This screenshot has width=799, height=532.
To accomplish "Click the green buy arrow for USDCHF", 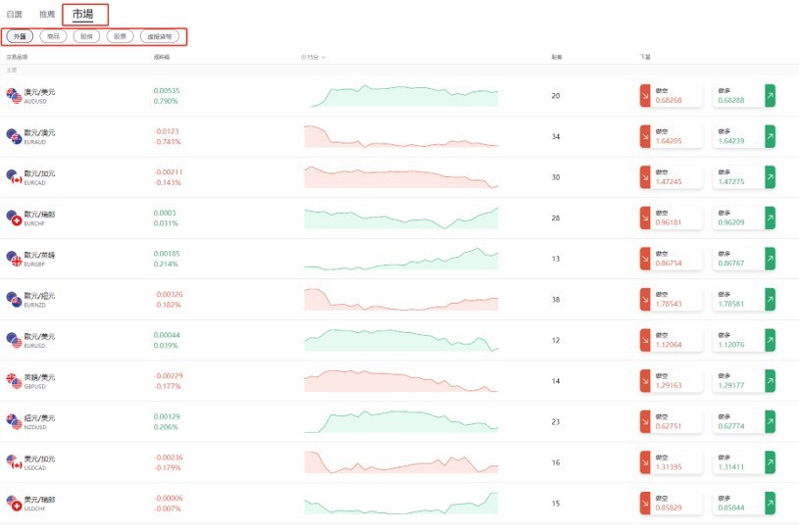I will (x=770, y=503).
